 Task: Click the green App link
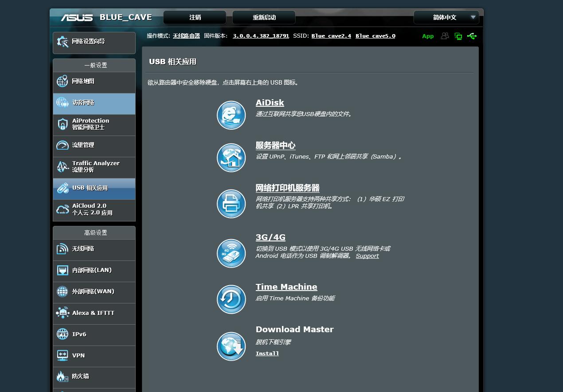coord(428,36)
